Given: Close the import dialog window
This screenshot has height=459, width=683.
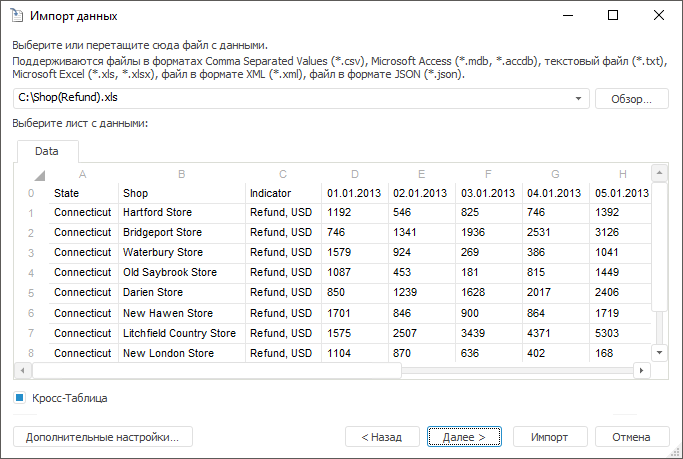Looking at the screenshot, I should [x=659, y=16].
